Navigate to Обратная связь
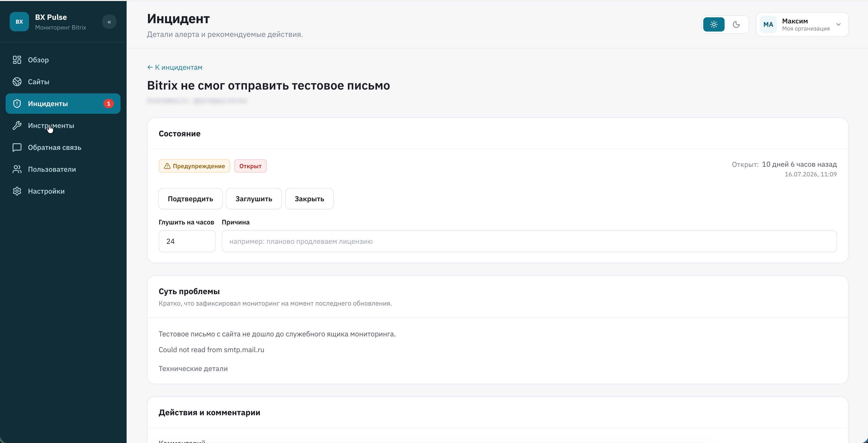Viewport: 868px width, 443px height. [63, 147]
